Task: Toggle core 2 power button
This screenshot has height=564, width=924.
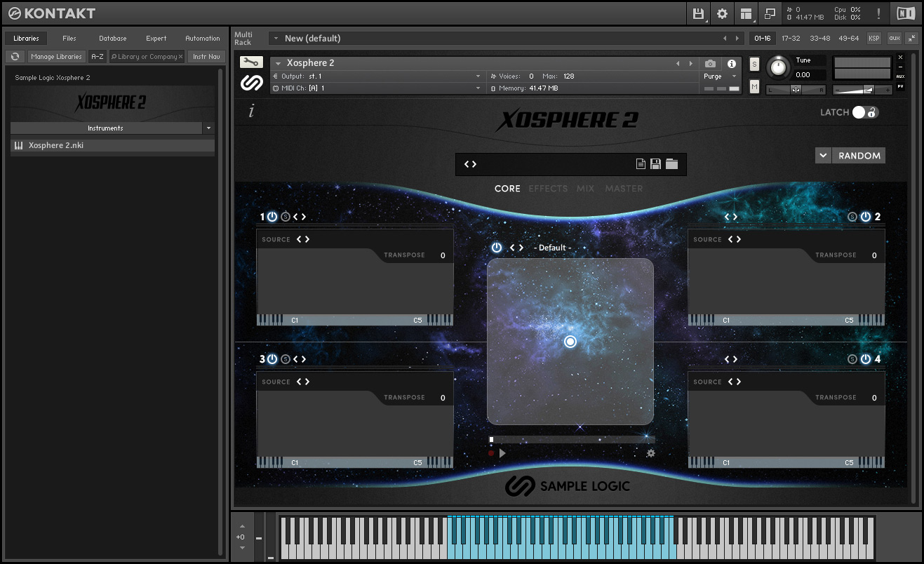Action: click(866, 217)
